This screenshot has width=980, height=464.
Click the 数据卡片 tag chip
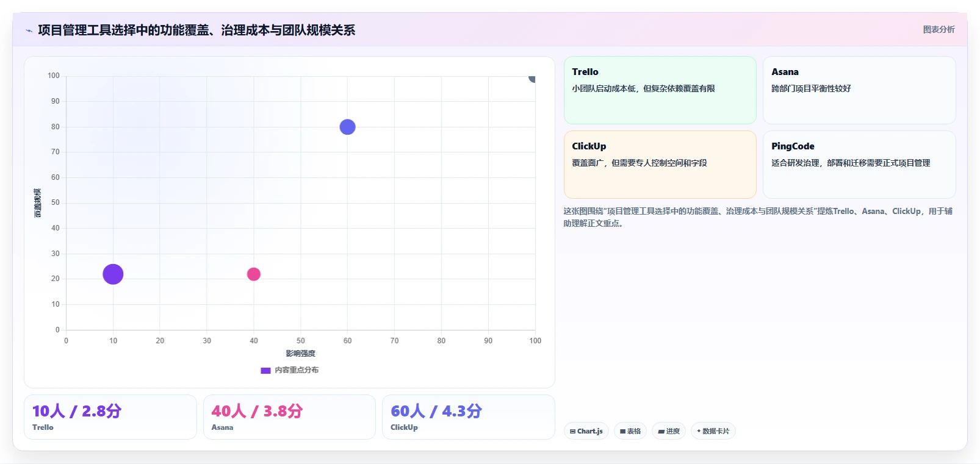713,431
